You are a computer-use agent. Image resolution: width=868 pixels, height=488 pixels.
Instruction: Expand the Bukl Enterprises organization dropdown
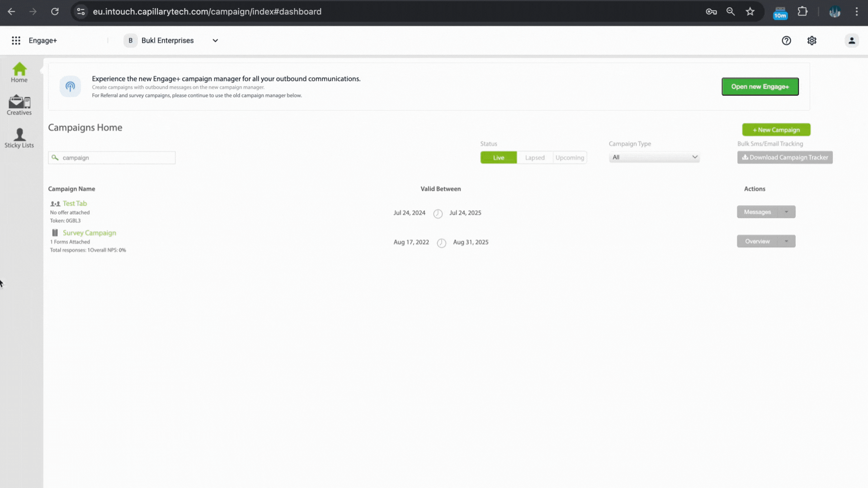coord(215,41)
